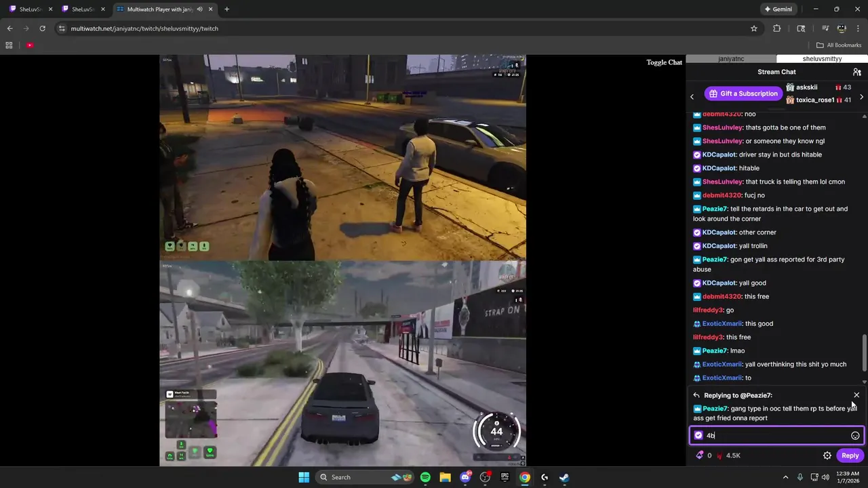Open the YouTube bookmark icon
Screen dimensions: 868x488
(30, 45)
